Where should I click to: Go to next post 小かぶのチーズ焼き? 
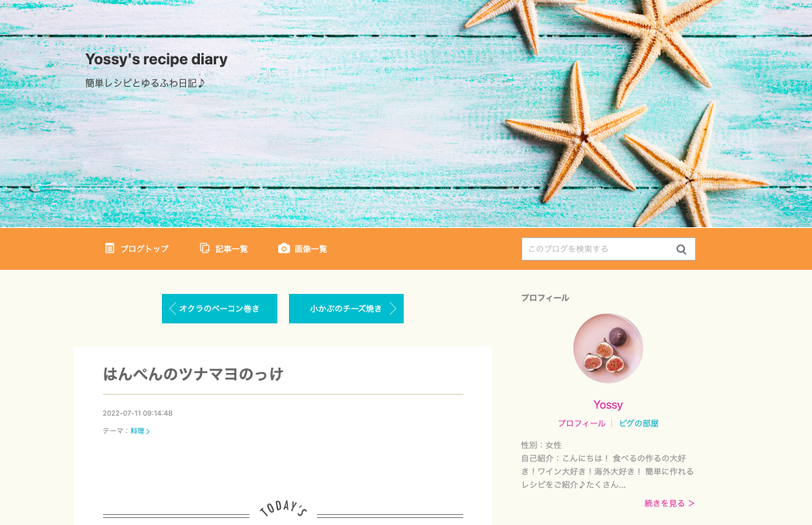click(346, 309)
